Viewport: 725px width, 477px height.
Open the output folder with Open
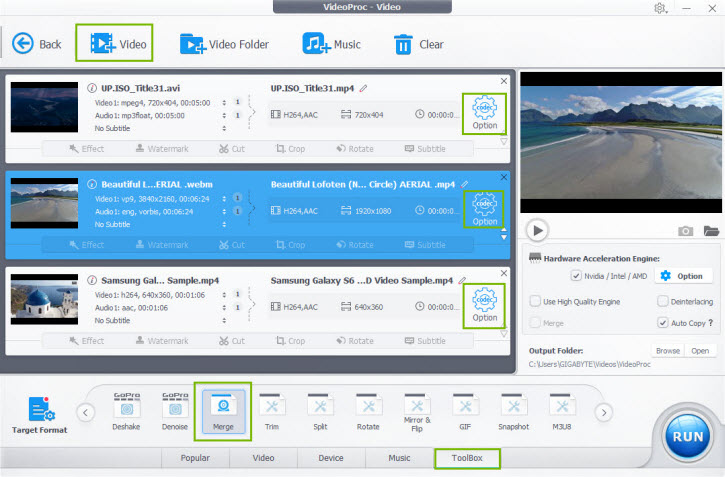click(700, 351)
